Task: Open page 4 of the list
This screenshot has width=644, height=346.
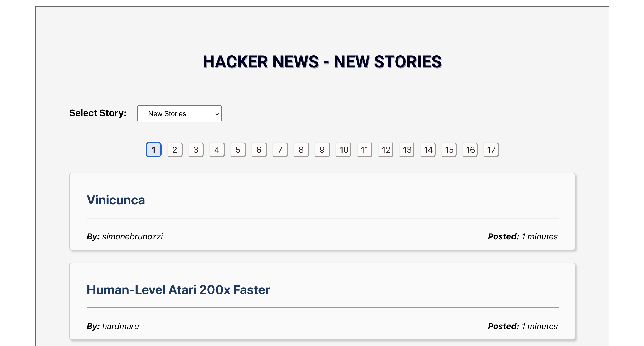Action: coord(217,150)
